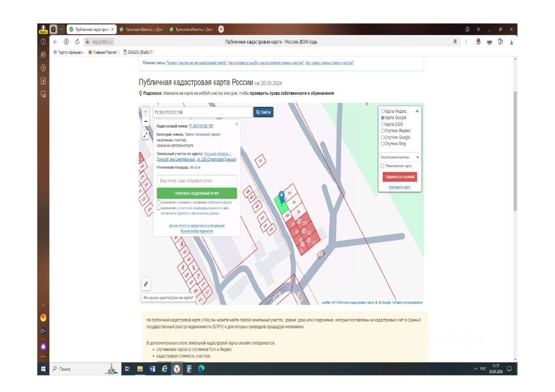Close the parcel info popup
This screenshot has width=555, height=392.
236,124
